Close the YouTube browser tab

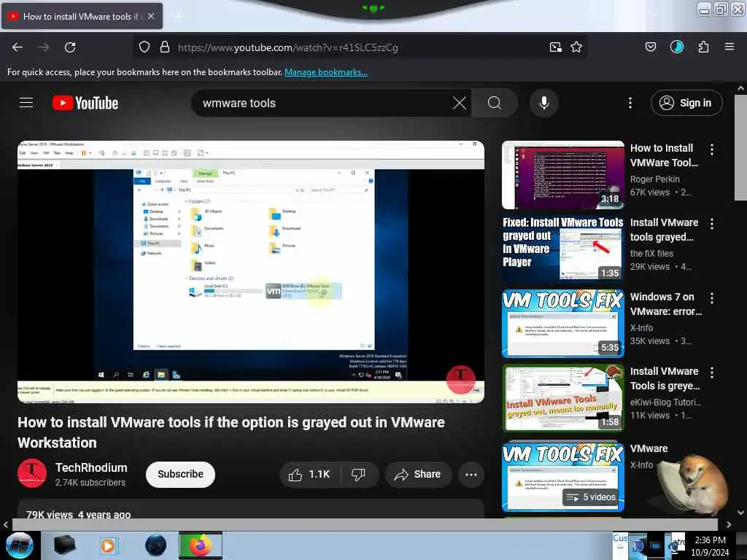click(150, 16)
